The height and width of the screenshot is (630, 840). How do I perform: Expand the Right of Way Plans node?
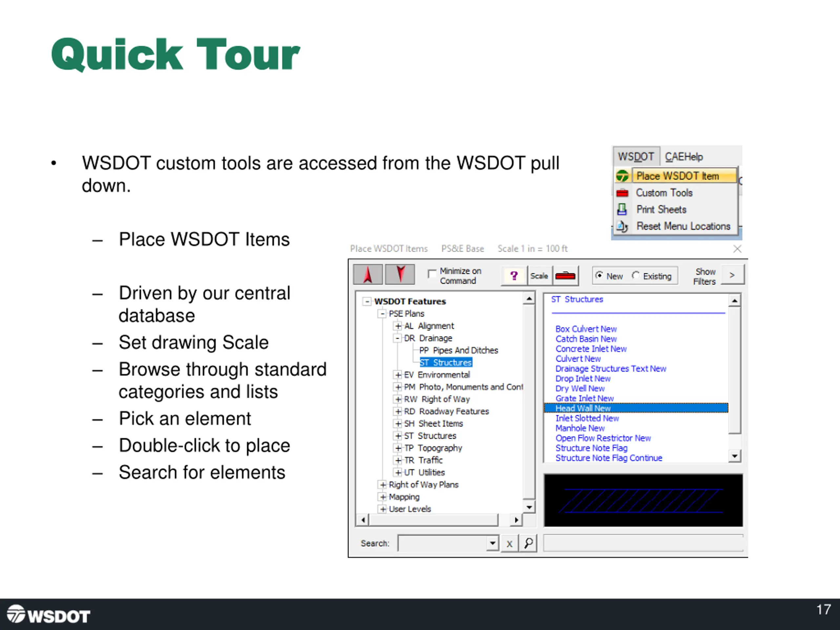(383, 485)
